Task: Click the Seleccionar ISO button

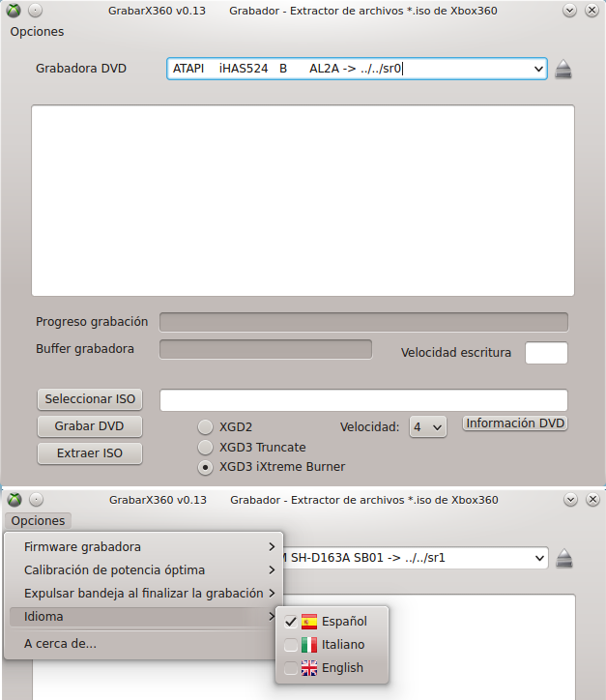Action: pos(90,399)
